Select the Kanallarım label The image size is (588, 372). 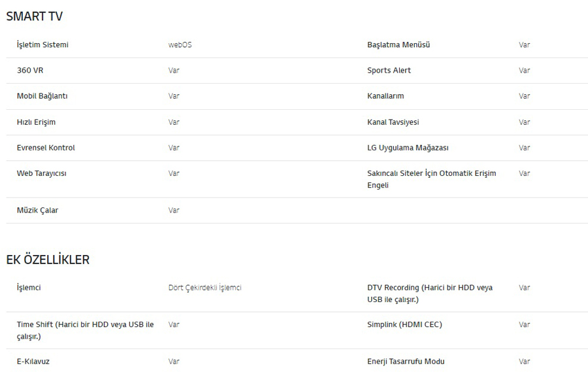(385, 95)
